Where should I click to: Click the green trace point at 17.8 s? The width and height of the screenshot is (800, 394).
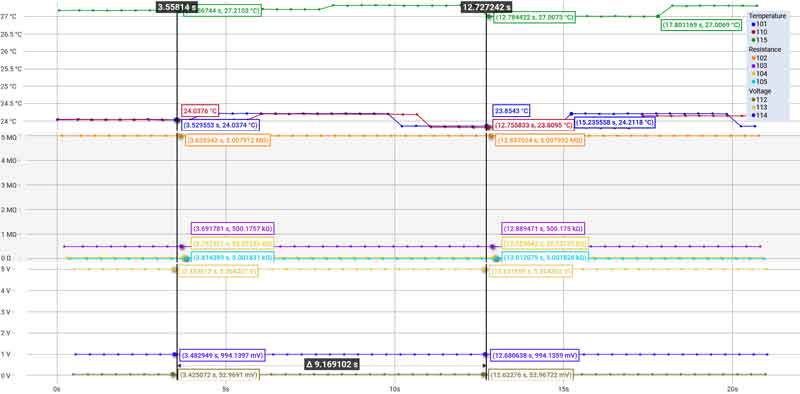click(658, 16)
